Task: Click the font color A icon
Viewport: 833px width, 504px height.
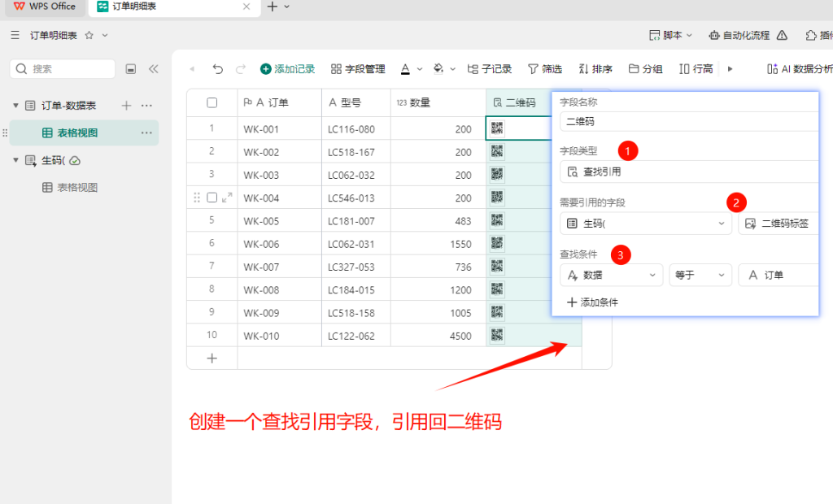Action: (x=405, y=69)
